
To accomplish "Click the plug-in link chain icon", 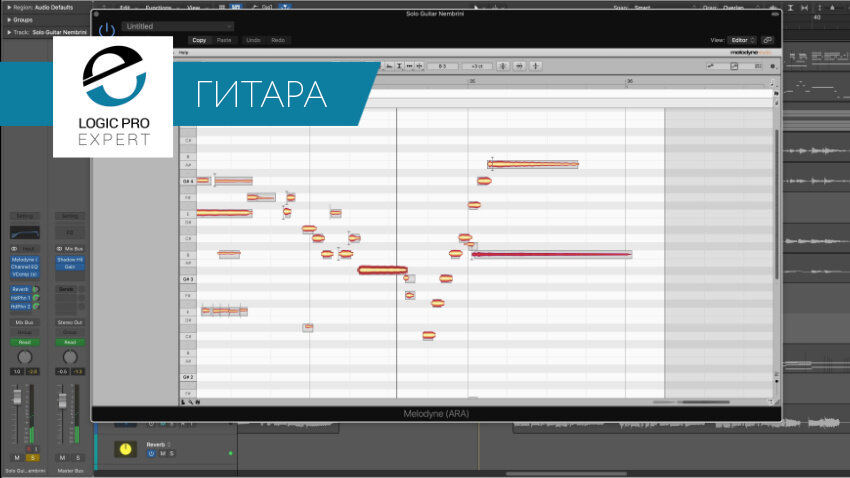I will (x=768, y=40).
